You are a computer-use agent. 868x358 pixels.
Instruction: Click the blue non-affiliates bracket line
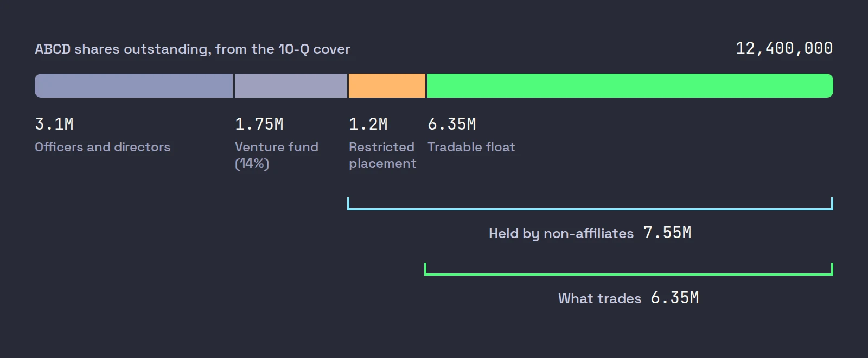coord(590,209)
